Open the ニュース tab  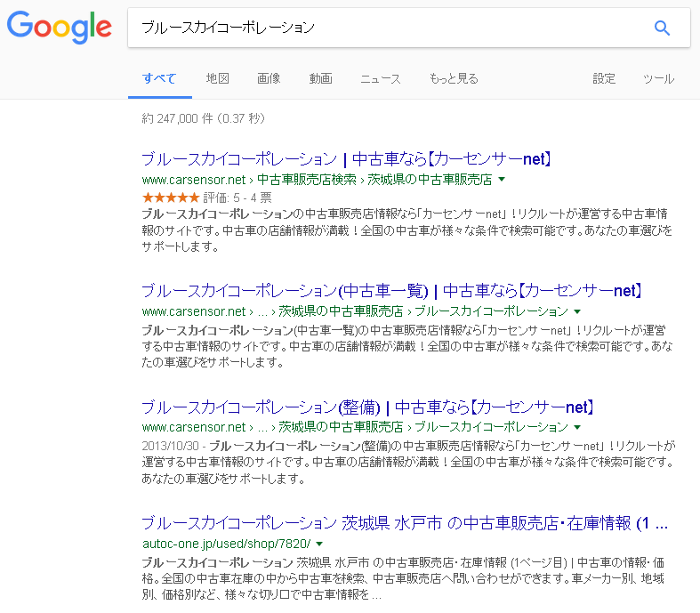point(380,78)
